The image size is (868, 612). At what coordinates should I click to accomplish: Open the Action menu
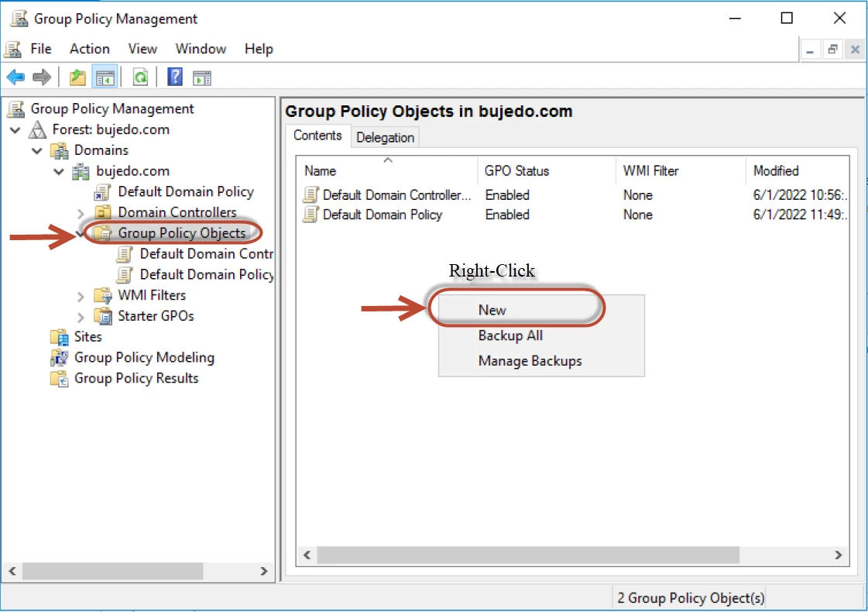90,49
